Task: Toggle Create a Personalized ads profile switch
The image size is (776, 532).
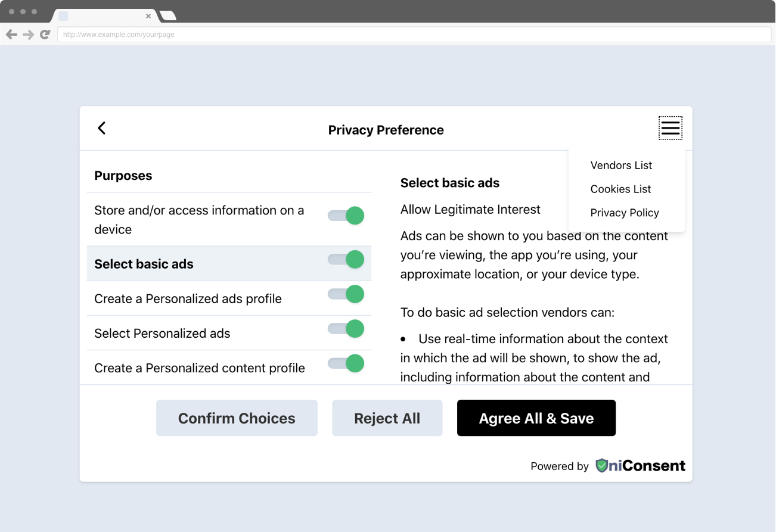Action: (346, 294)
